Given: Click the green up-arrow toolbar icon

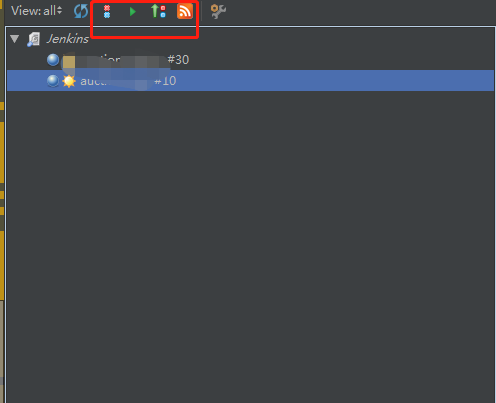Looking at the screenshot, I should pyautogui.click(x=158, y=11).
